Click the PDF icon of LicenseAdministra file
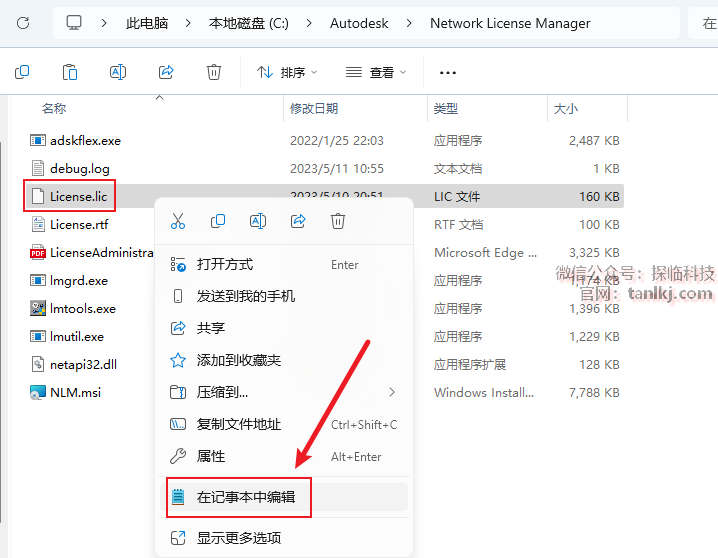Viewport: 718px width, 558px height. [x=38, y=252]
